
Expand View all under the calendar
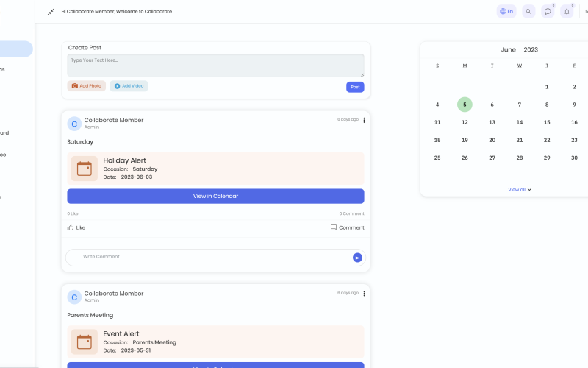click(x=520, y=190)
